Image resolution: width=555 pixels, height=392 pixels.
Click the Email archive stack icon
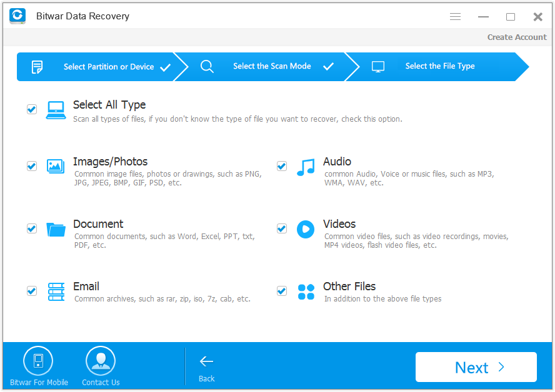coord(56,292)
